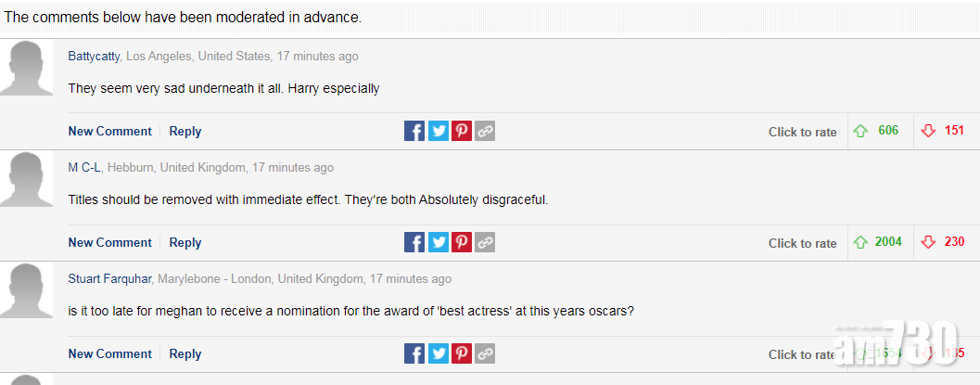Pin Stuart Farquhar's comment on Pinterest
The width and height of the screenshot is (980, 385).
pyautogui.click(x=462, y=353)
